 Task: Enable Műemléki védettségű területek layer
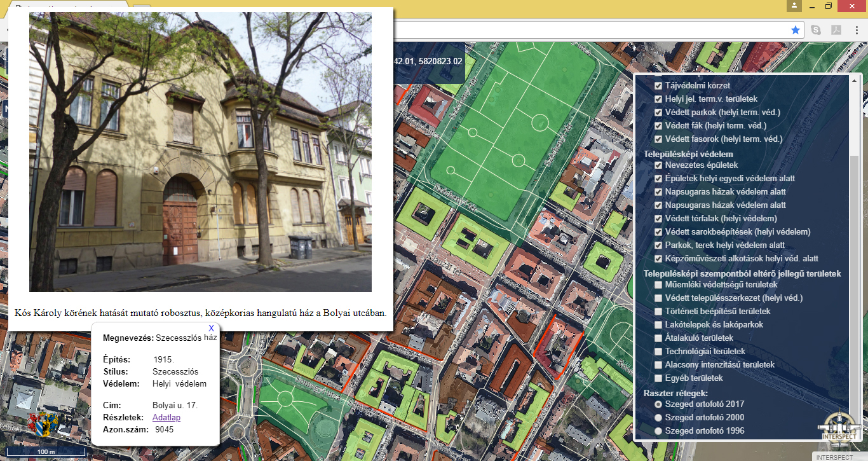click(x=659, y=285)
